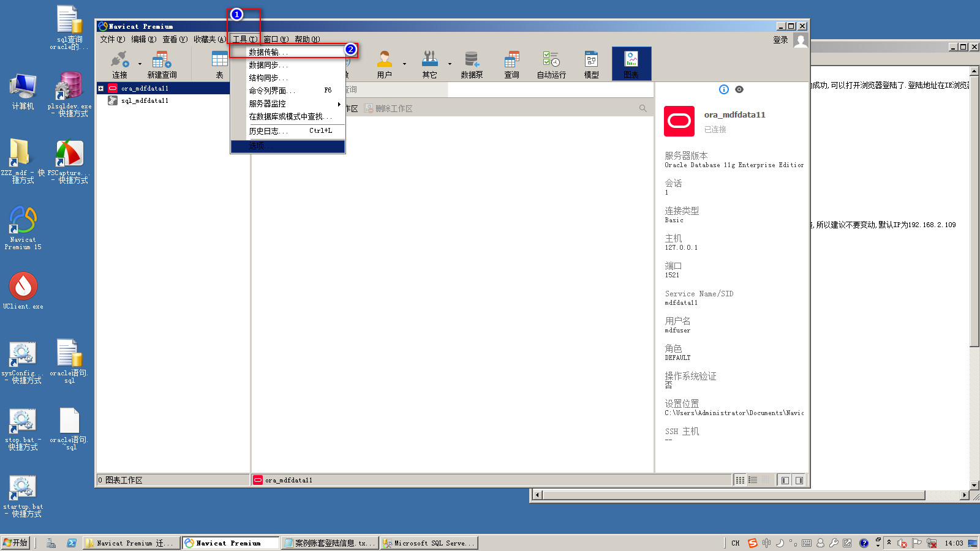
Task: Open the 自动运行 (Automation) toolbar icon
Action: [x=551, y=64]
